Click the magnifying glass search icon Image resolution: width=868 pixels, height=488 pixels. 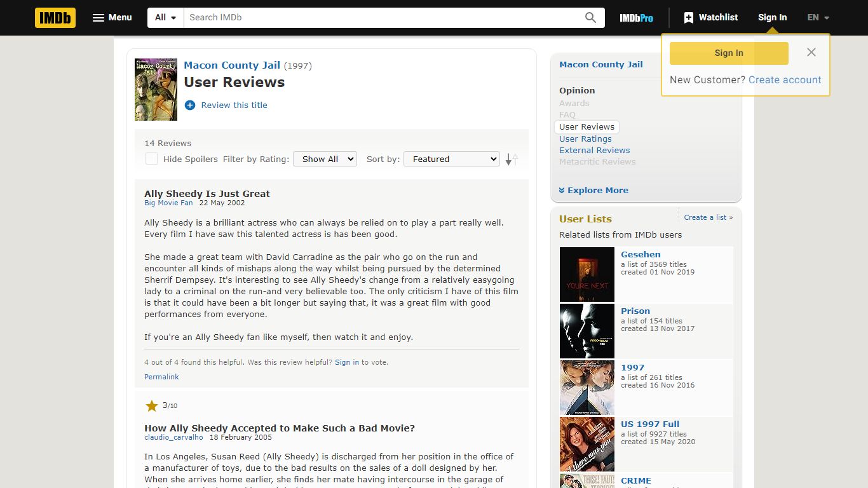(591, 18)
